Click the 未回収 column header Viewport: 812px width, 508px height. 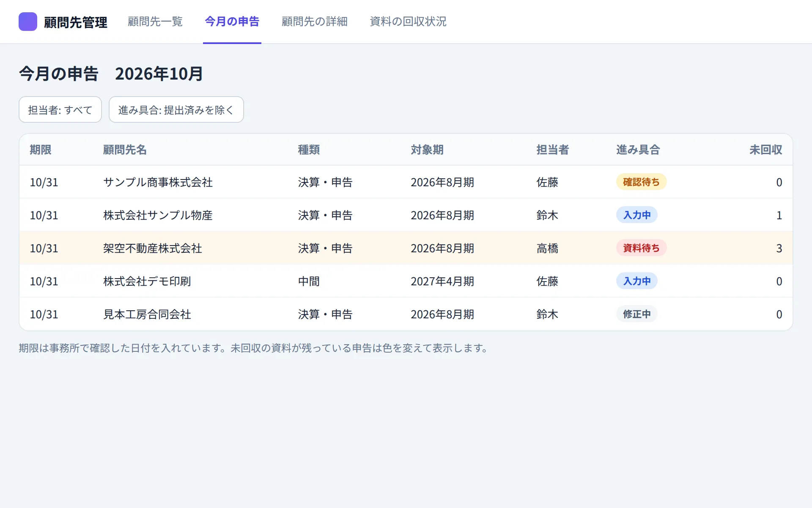766,150
